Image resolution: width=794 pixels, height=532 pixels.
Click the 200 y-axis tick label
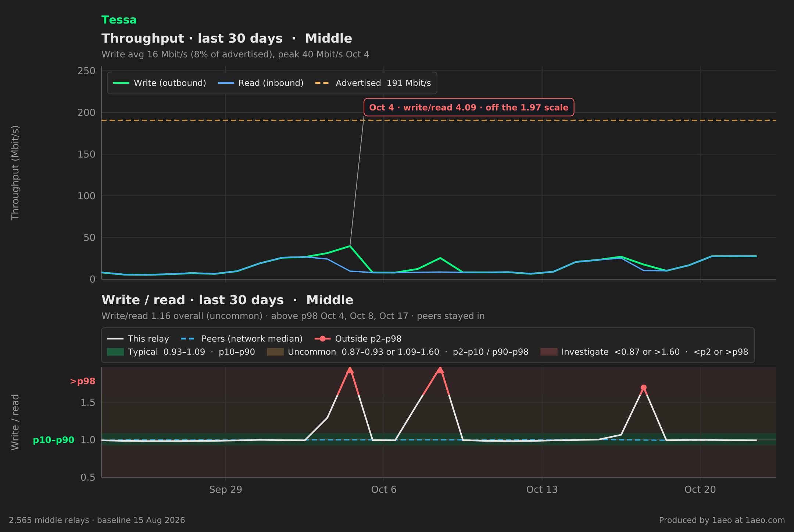coord(86,113)
